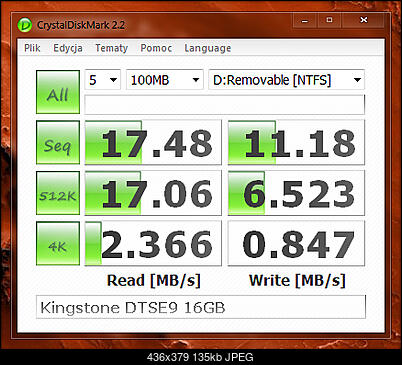Click the Read [MB/s] column label
The width and height of the screenshot is (402, 365).
(x=154, y=281)
